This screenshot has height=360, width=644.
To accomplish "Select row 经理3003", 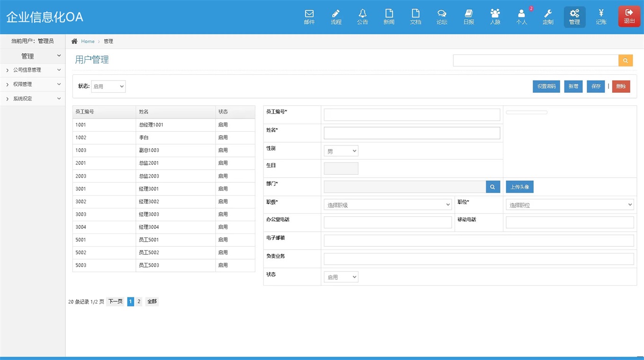I will pyautogui.click(x=164, y=215).
